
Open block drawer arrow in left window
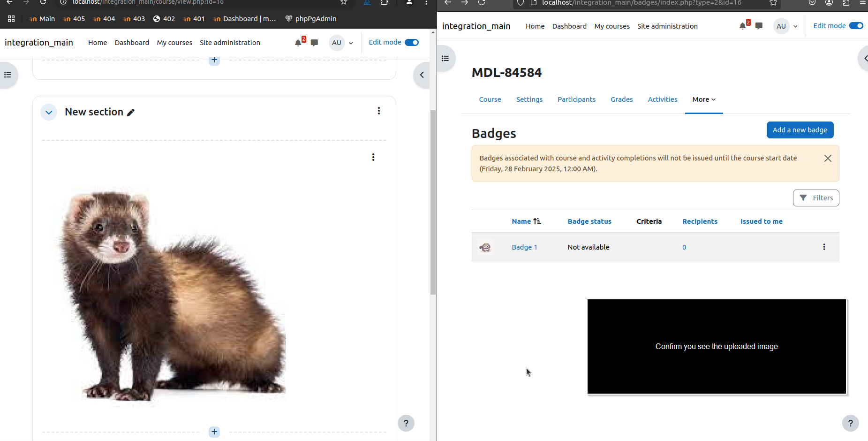pyautogui.click(x=422, y=75)
